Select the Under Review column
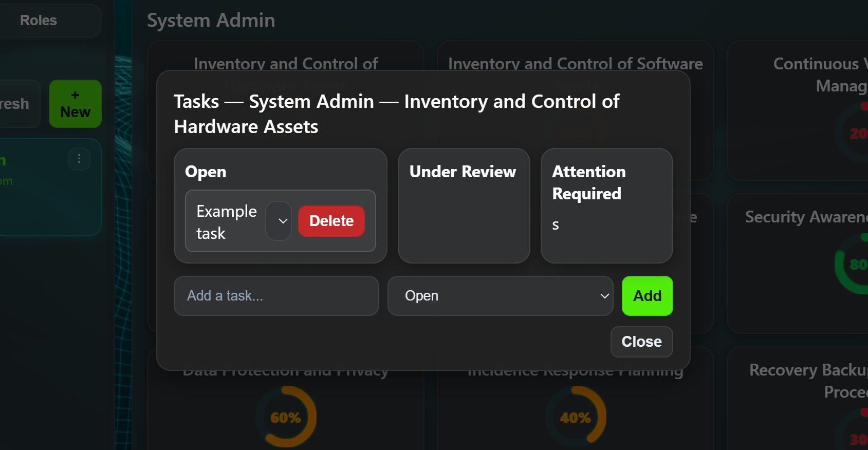Image resolution: width=868 pixels, height=450 pixels. (x=463, y=206)
